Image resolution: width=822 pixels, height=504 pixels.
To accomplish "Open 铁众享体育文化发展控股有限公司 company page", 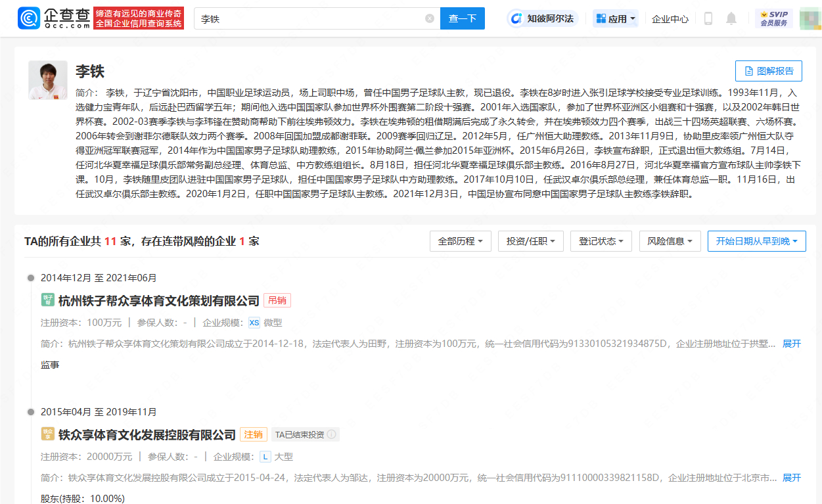I will 147,435.
